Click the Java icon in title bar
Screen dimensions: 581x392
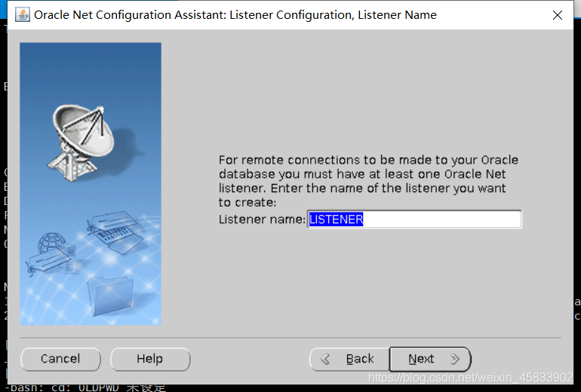click(x=22, y=15)
